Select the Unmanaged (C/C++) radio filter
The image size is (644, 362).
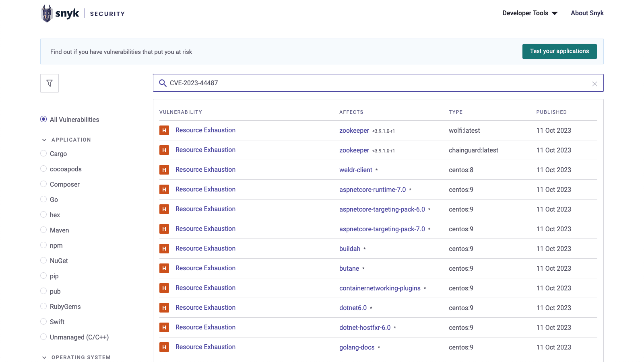[x=43, y=337]
